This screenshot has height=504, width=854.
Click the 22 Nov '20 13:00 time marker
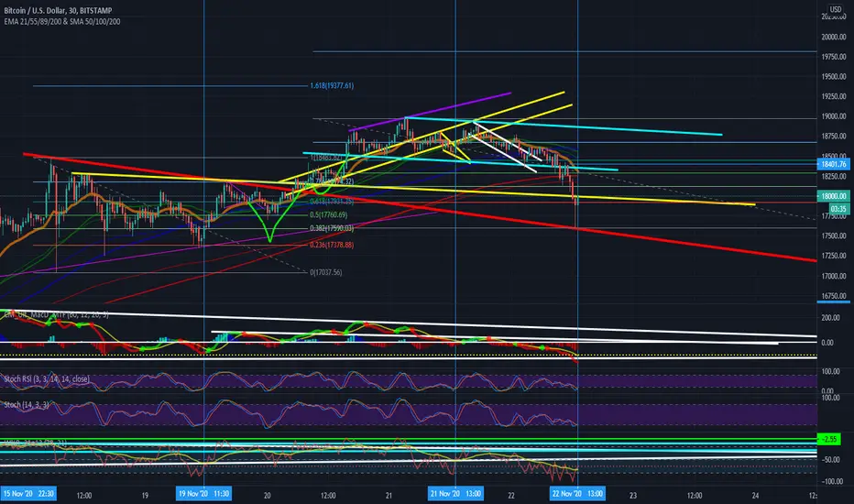577,494
